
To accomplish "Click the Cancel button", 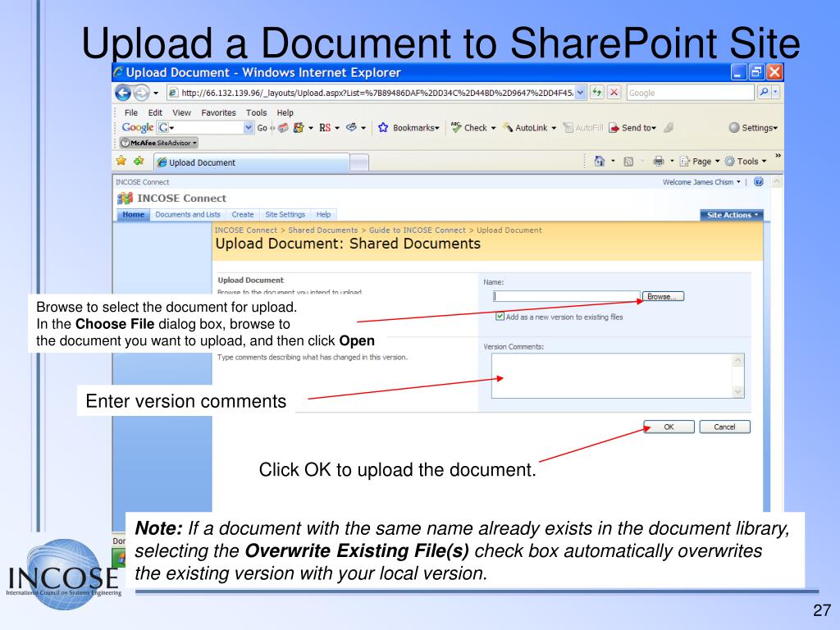I will [x=725, y=427].
